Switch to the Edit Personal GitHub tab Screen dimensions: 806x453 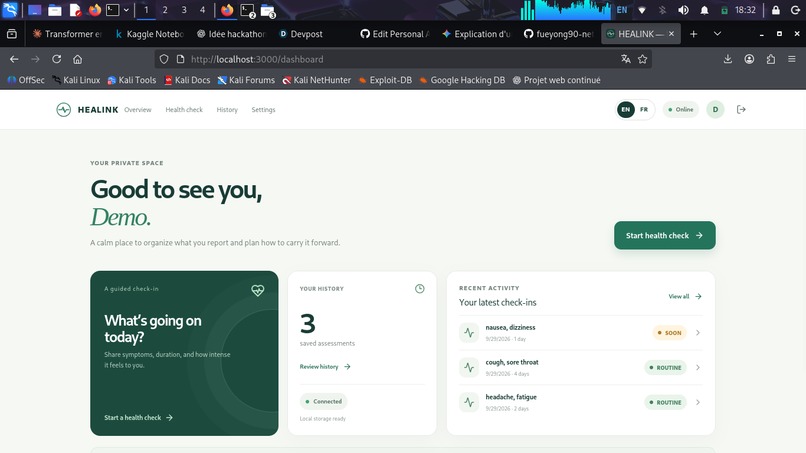(395, 34)
